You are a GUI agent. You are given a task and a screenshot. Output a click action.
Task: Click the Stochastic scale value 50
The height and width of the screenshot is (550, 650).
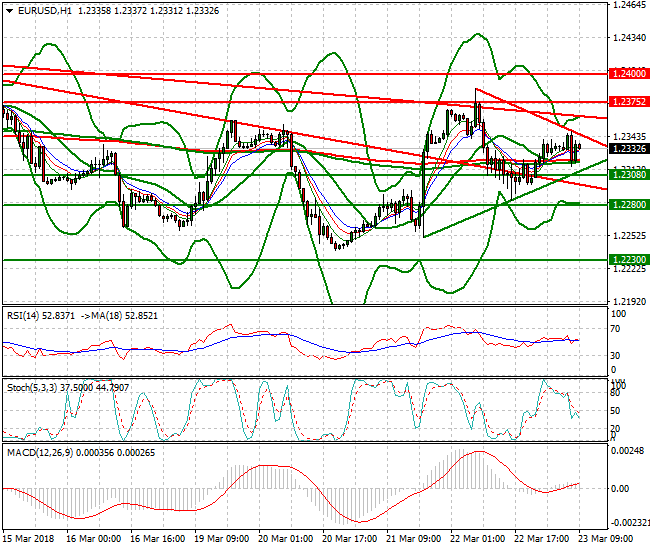(616, 411)
